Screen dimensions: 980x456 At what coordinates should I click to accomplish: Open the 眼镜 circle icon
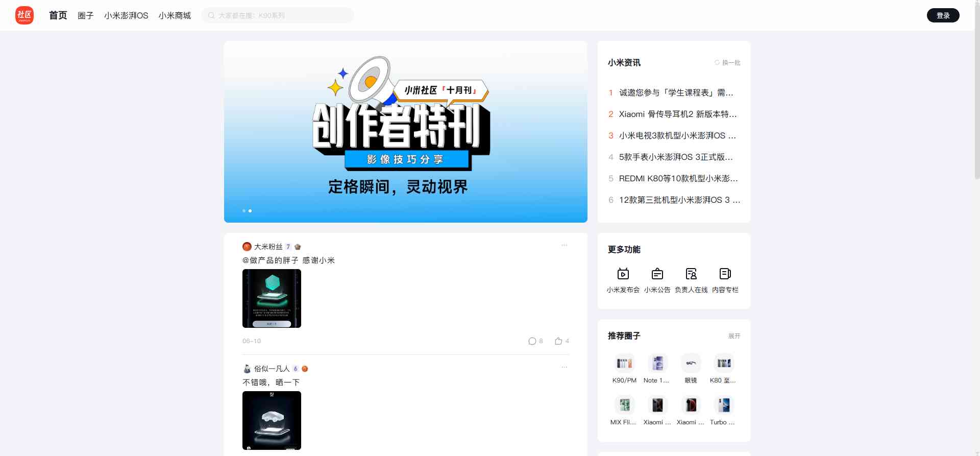691,364
